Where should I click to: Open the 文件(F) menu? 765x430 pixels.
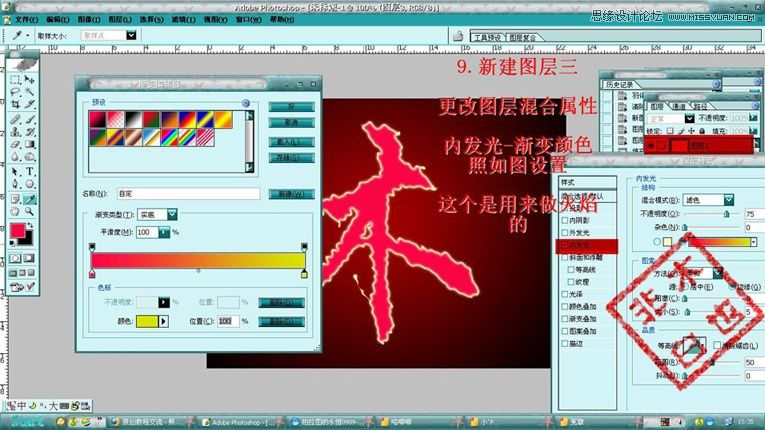pyautogui.click(x=26, y=20)
